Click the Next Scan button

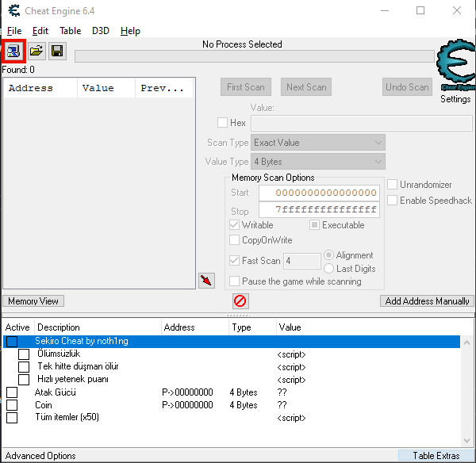(x=306, y=87)
